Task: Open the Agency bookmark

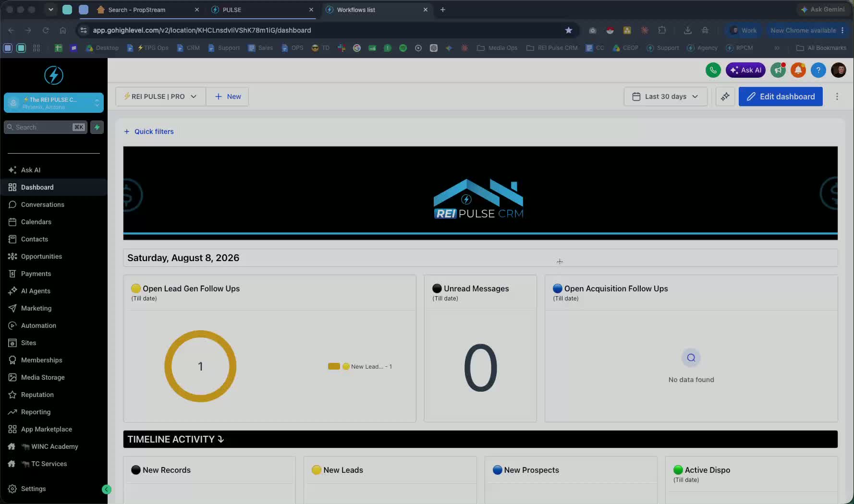Action: coord(702,48)
